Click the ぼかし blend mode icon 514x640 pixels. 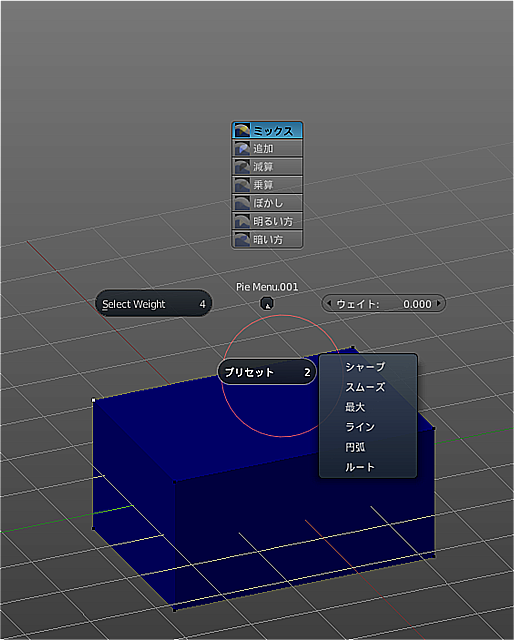242,203
